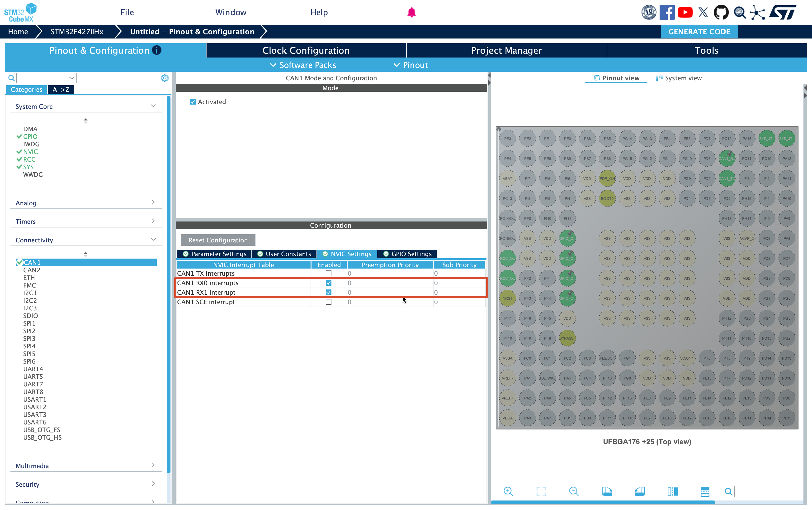This screenshot has width=812, height=510.
Task: Open the YouTube icon link
Action: pyautogui.click(x=685, y=13)
